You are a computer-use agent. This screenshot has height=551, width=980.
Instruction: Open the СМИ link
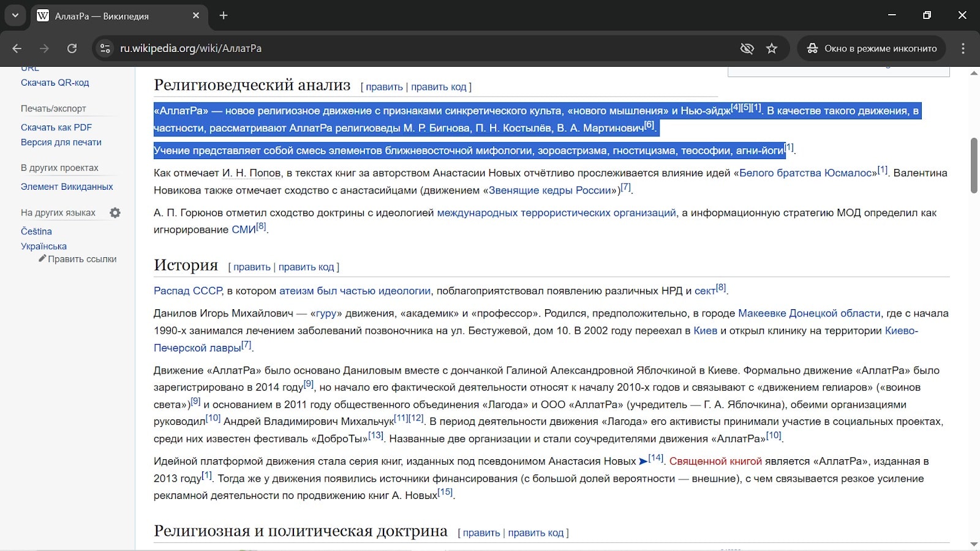[x=243, y=230]
